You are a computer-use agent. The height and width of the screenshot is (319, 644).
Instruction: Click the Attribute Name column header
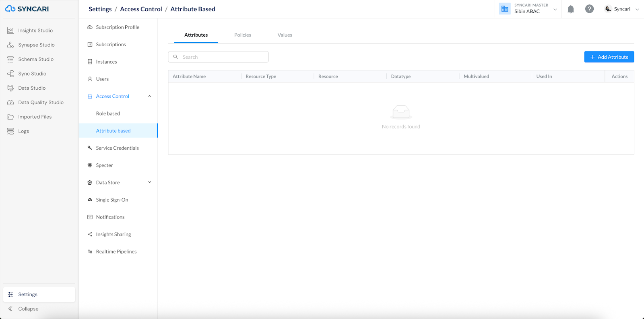click(x=189, y=76)
